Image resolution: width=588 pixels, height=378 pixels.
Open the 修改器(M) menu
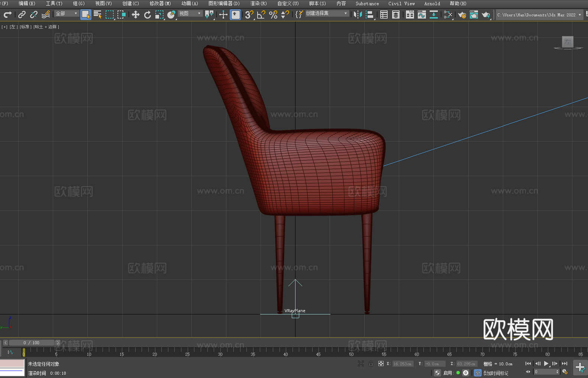[x=160, y=3]
